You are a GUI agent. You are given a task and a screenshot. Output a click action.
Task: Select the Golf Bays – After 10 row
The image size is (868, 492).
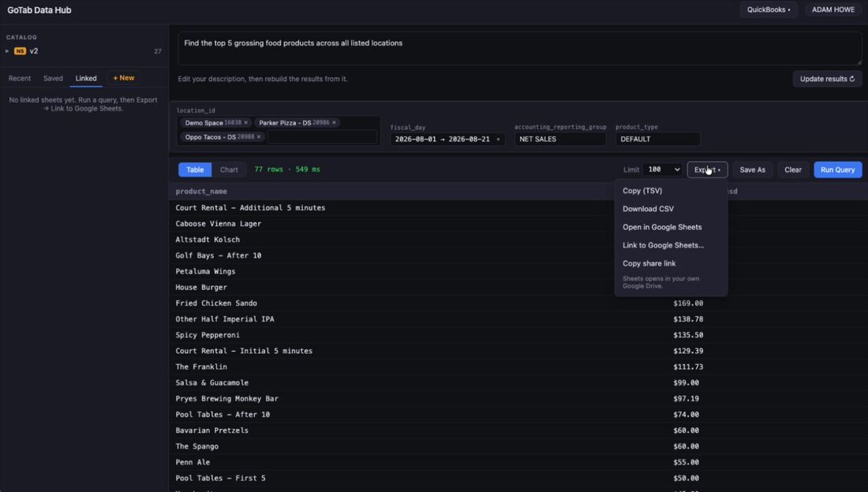[x=518, y=255]
